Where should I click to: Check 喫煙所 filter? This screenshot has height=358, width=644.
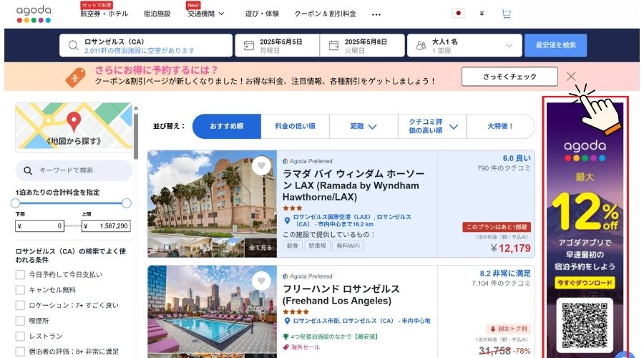coord(20,321)
